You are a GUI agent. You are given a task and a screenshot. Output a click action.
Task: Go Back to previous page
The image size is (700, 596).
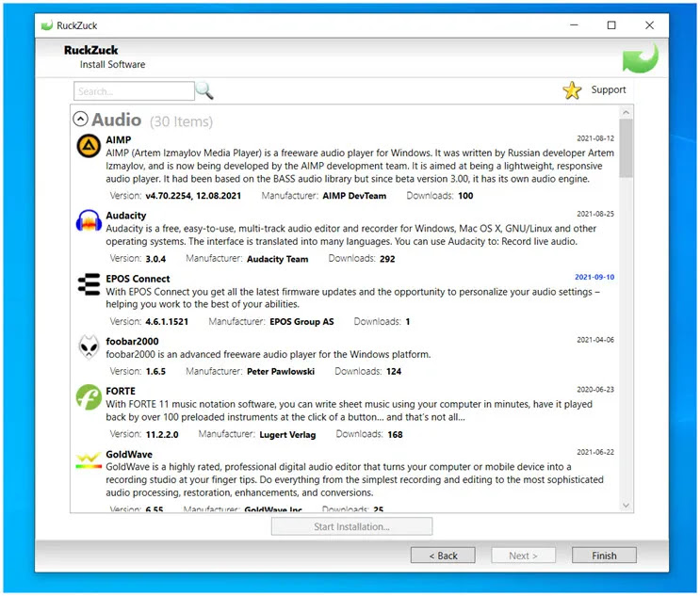(x=443, y=556)
